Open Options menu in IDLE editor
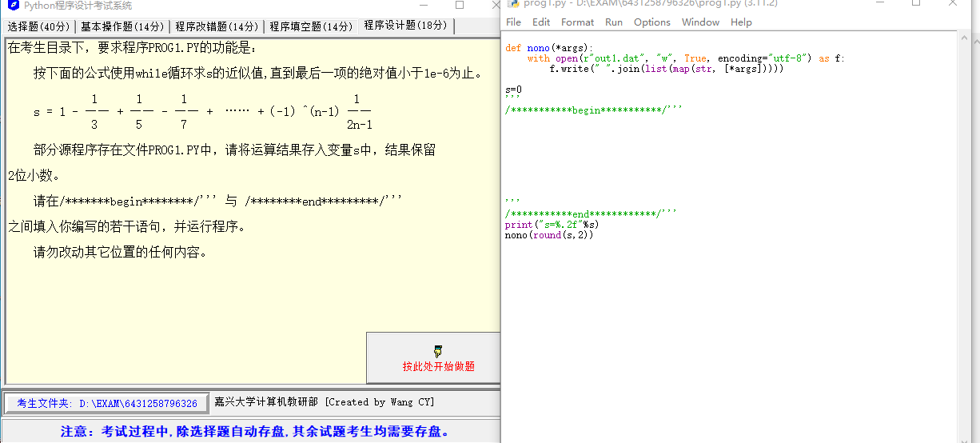Screen dimensions: 980x443 point(652,22)
